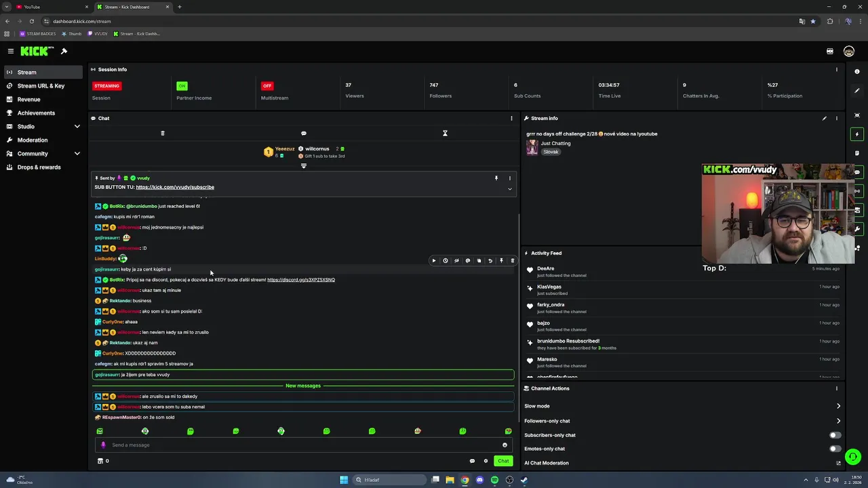Click the clock timeout icon in message actions
The image size is (868, 488).
point(446,260)
